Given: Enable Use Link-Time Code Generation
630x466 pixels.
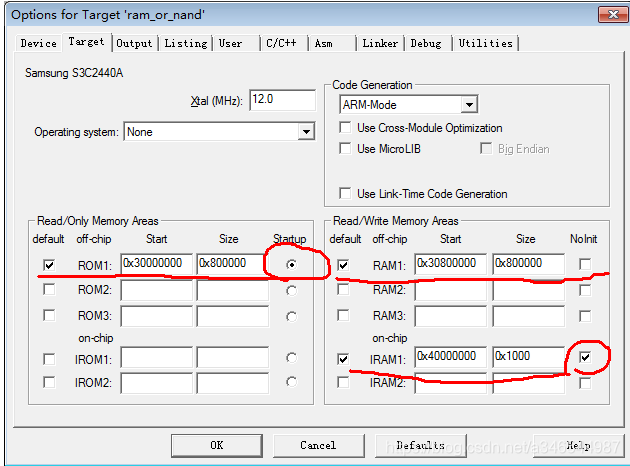Looking at the screenshot, I should pyautogui.click(x=345, y=194).
